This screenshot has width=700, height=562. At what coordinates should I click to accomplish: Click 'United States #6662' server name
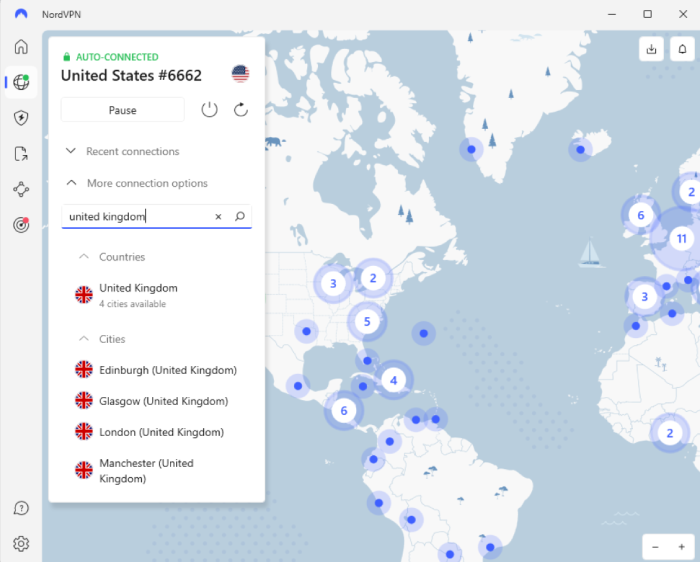(x=131, y=75)
